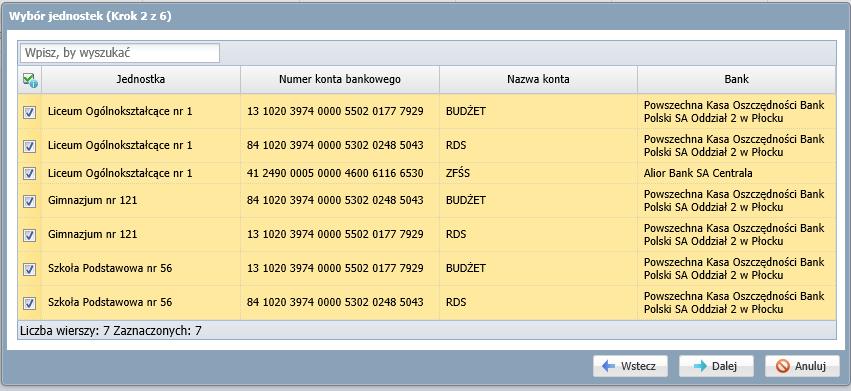The image size is (851, 391).
Task: Click account number in Szkoła Podstawowa BUDŻET row
Action: tap(340, 268)
